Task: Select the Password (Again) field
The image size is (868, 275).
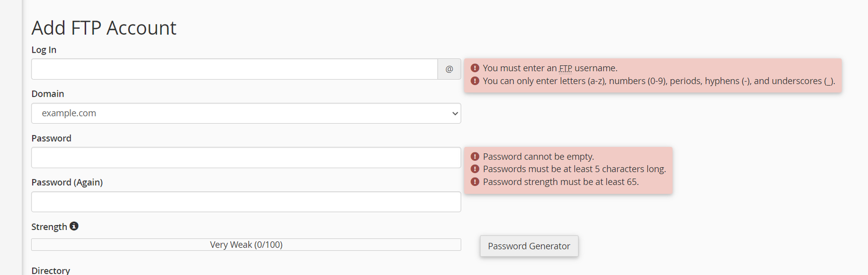Action: click(246, 202)
